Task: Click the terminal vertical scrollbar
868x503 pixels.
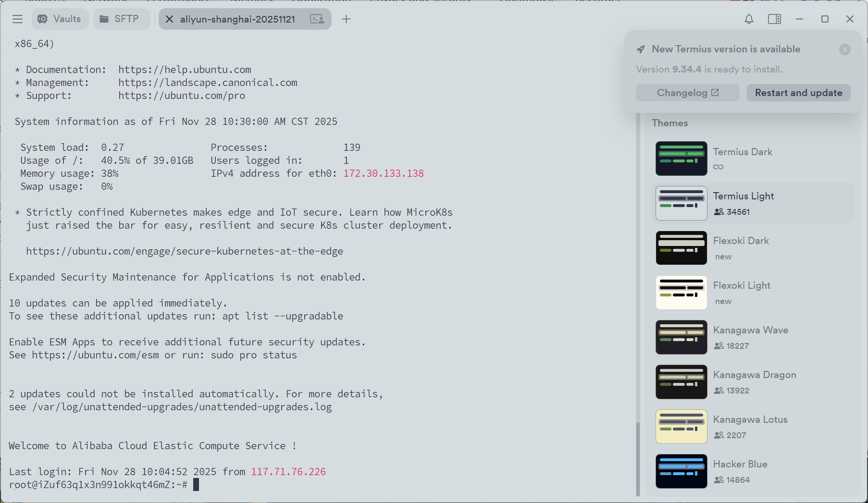Action: 638,459
